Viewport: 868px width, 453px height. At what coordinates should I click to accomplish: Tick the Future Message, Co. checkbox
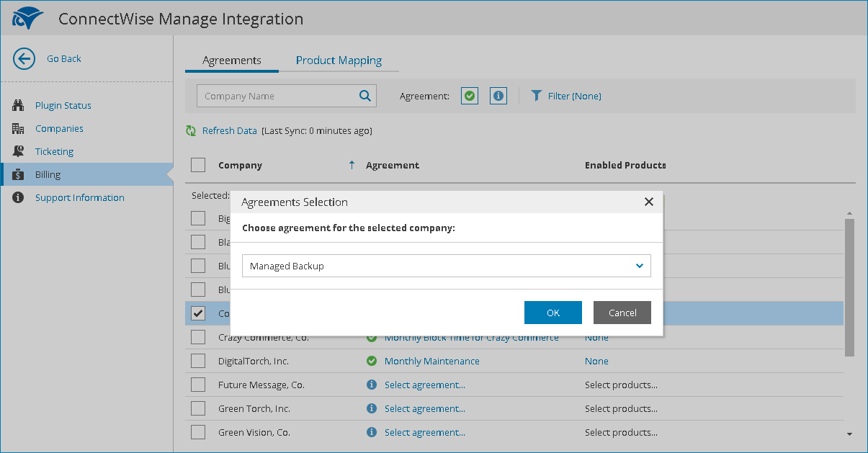coord(198,385)
